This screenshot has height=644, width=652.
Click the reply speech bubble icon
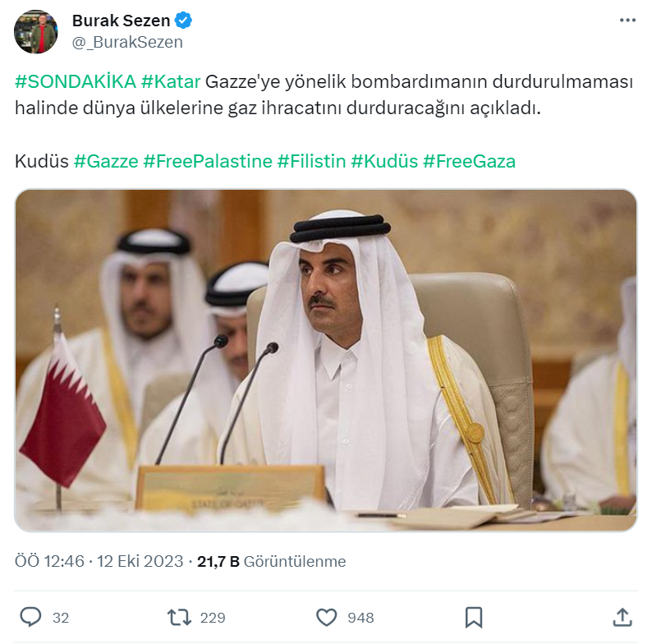(30, 617)
